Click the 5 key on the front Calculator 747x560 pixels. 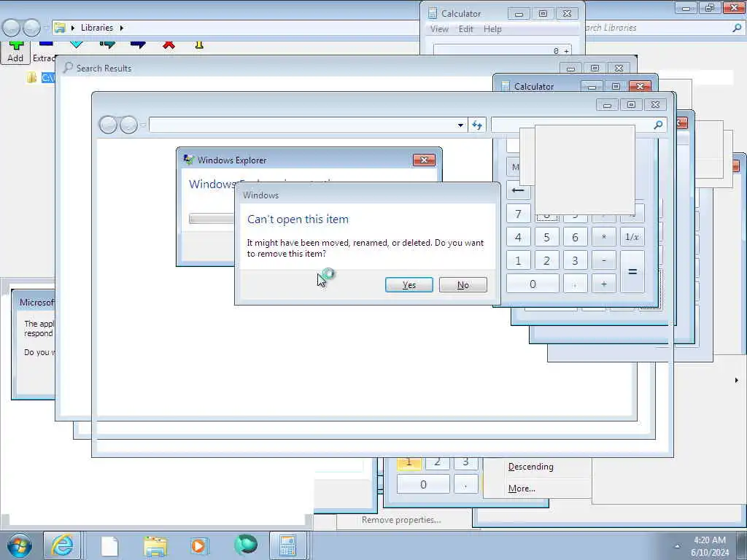(546, 237)
